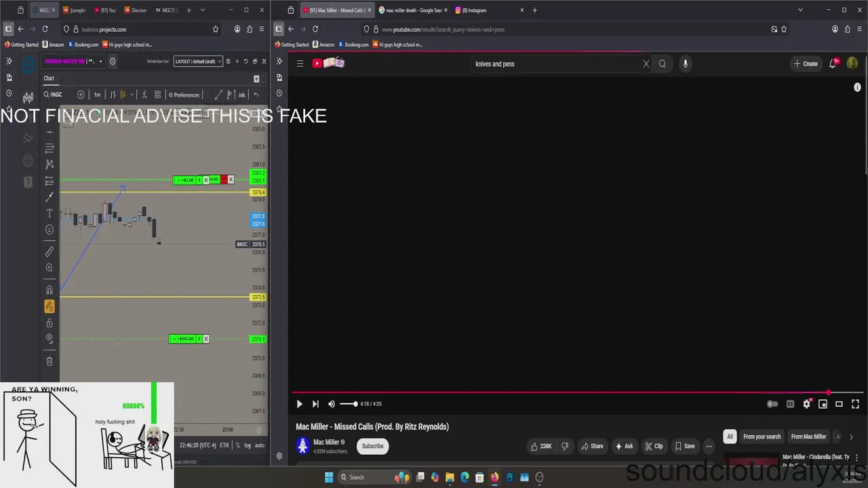Open Mac Miller channel name link

(326, 442)
